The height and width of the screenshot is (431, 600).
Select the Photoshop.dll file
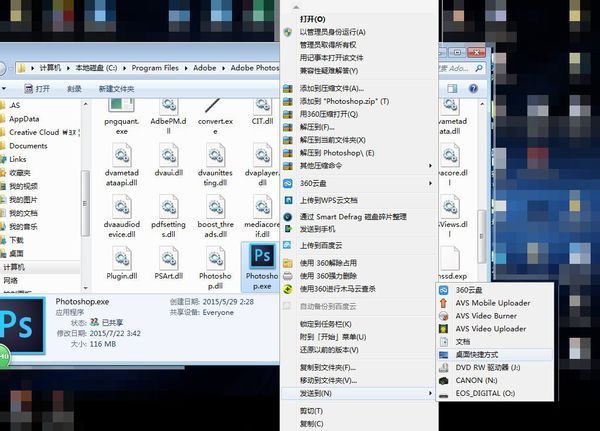(215, 268)
